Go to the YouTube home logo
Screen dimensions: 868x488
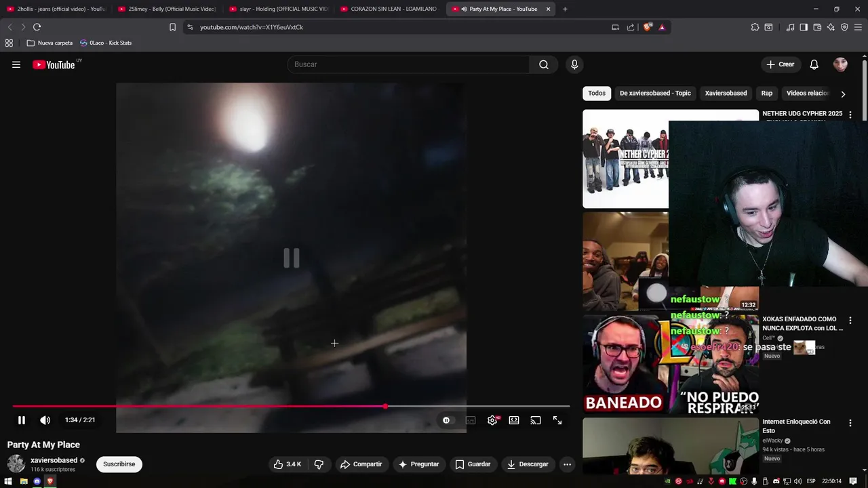[54, 64]
